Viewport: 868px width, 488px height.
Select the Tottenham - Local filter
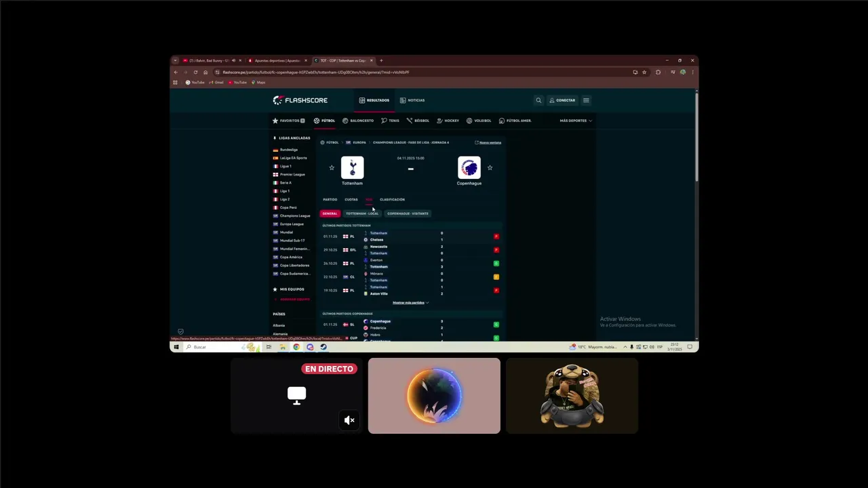(x=362, y=213)
